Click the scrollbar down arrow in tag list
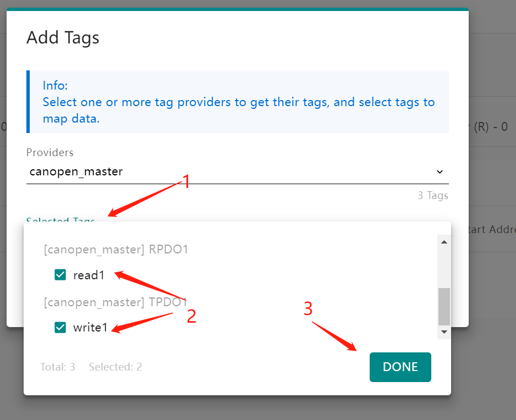 [443, 332]
